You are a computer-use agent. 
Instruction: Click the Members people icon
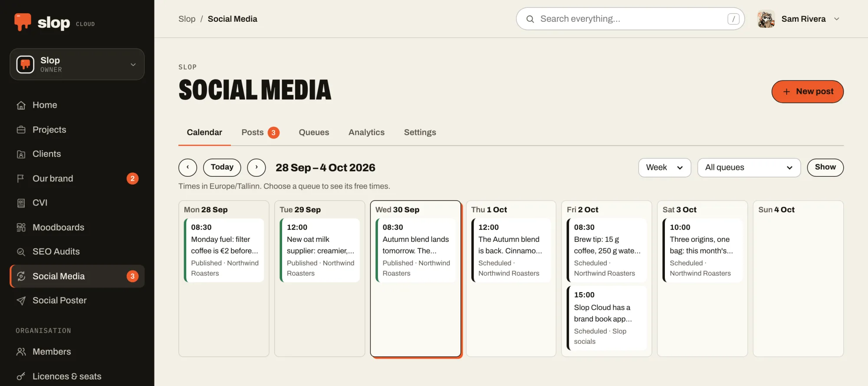[21, 352]
